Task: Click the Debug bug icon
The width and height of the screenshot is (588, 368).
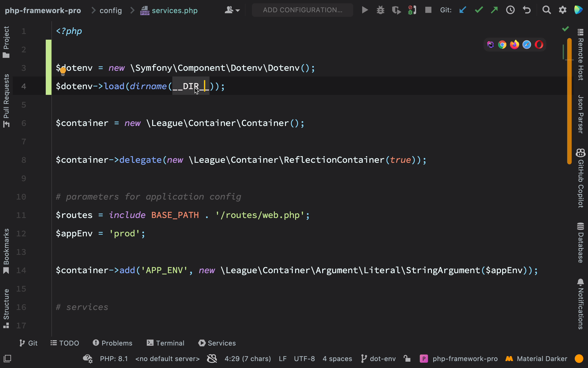Action: click(x=381, y=10)
